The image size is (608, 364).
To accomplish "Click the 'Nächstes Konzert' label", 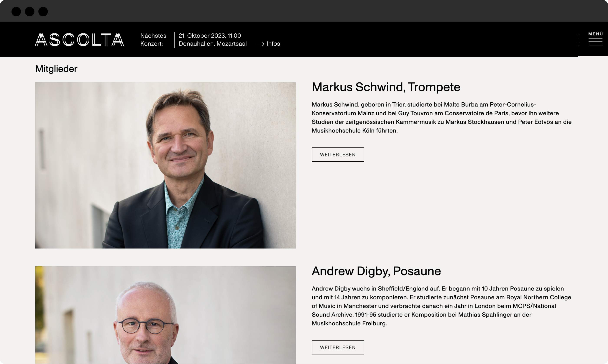I will click(153, 40).
